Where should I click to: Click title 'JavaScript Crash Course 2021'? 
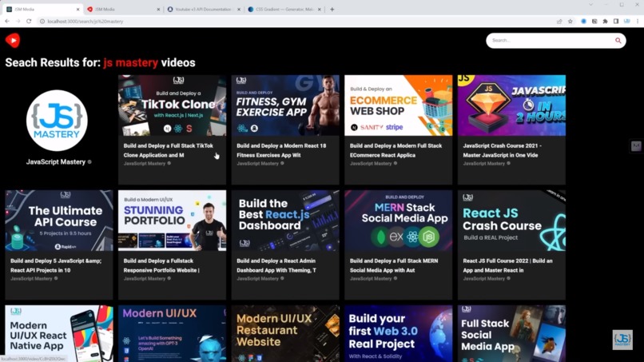503,150
